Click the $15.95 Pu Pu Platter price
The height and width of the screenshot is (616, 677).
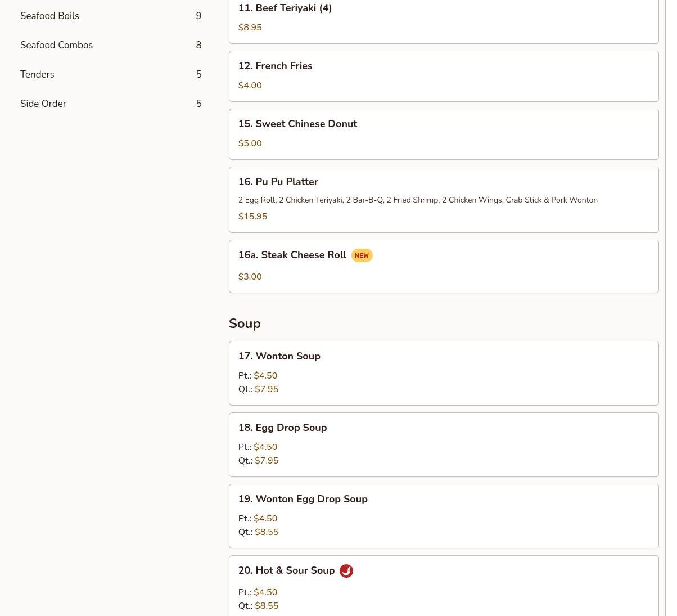pyautogui.click(x=252, y=217)
